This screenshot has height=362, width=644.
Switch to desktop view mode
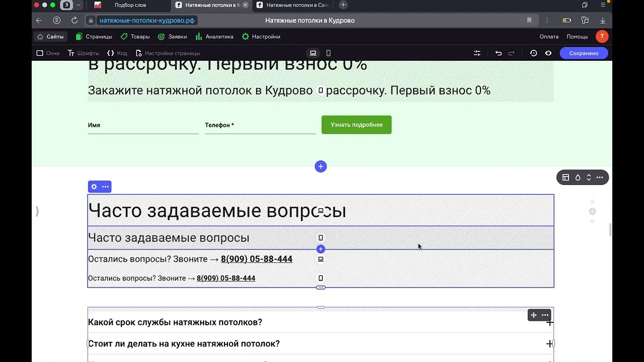(313, 53)
